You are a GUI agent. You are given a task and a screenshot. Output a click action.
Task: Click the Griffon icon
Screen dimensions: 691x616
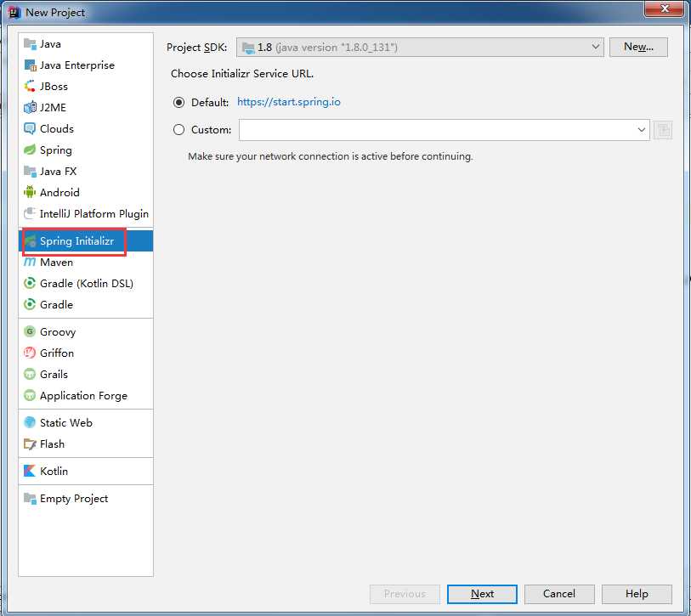pos(30,353)
